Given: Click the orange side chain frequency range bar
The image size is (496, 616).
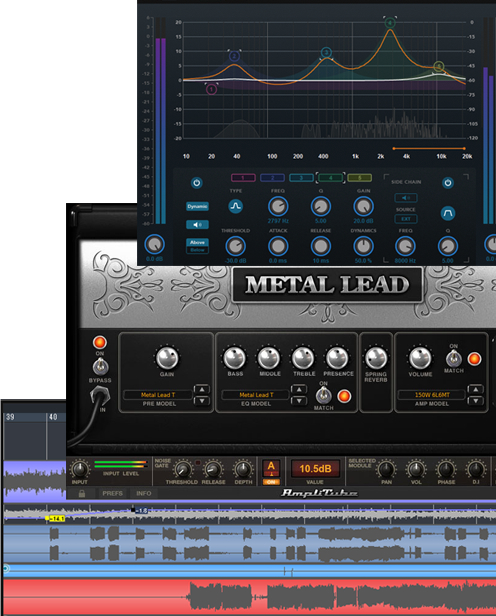Looking at the screenshot, I should click(429, 148).
